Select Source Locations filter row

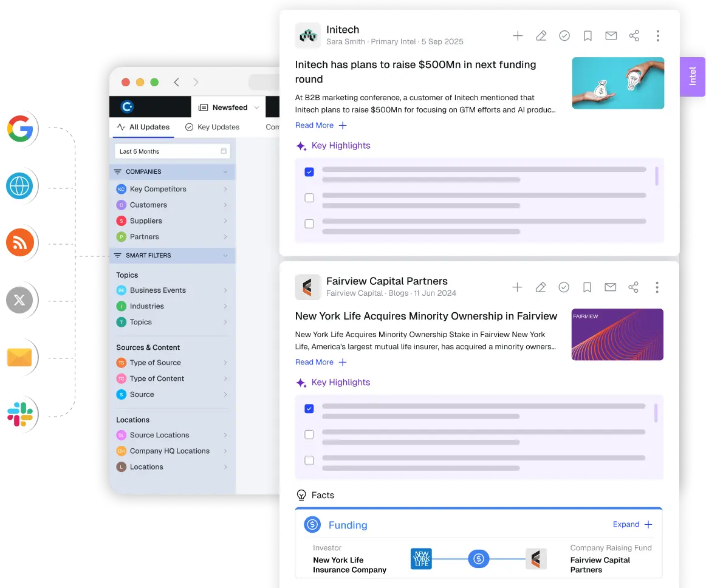(172, 436)
